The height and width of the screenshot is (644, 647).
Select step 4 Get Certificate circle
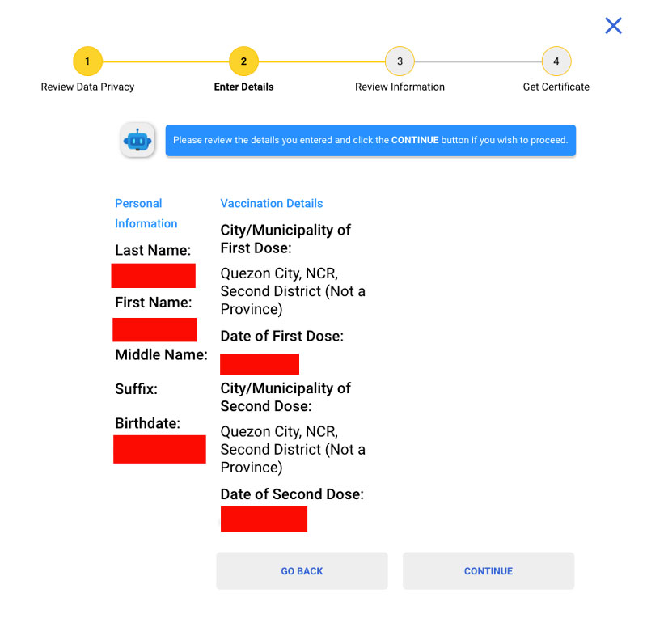pos(556,61)
